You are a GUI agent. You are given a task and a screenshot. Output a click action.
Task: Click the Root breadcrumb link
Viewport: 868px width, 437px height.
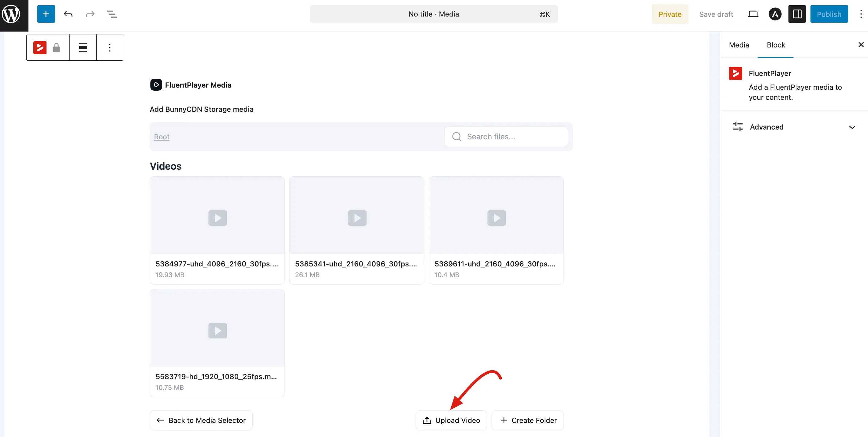(x=162, y=137)
